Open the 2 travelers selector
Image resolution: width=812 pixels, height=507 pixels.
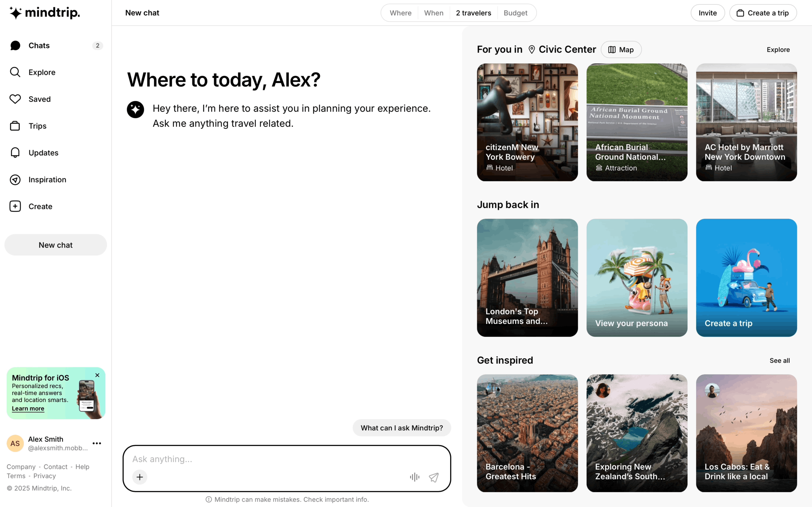coord(473,13)
